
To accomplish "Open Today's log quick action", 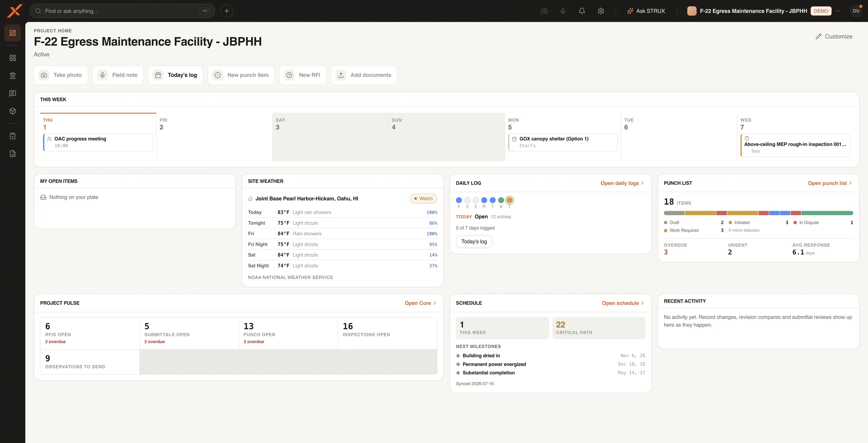I will point(176,75).
